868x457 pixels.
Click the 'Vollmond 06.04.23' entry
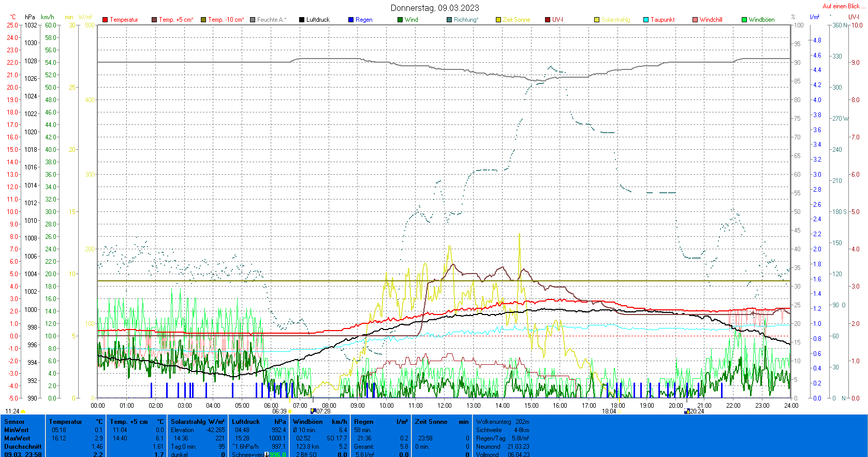tap(503, 454)
